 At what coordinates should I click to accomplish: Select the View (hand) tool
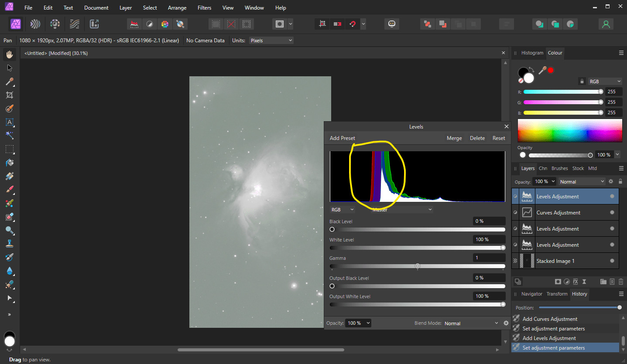coord(10,54)
